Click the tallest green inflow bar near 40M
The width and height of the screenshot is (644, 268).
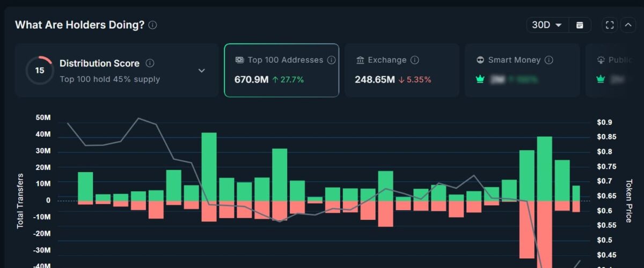tap(209, 166)
